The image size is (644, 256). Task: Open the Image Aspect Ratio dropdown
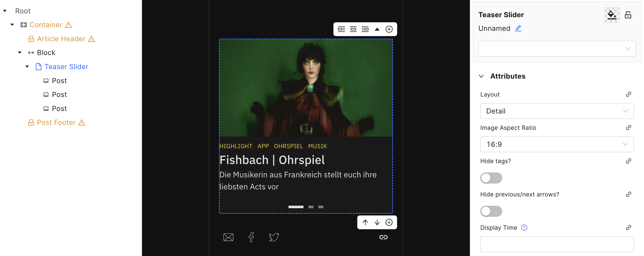557,144
